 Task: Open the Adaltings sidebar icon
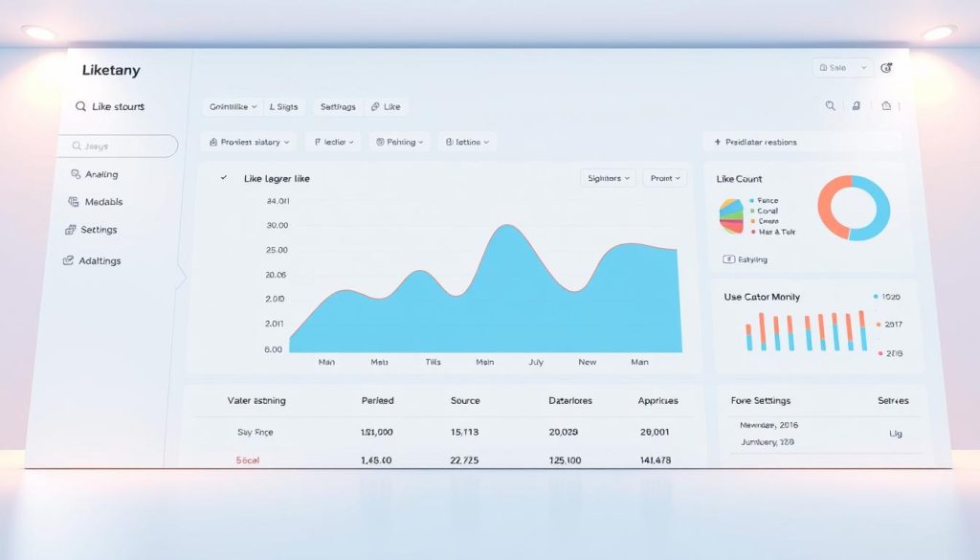68,260
